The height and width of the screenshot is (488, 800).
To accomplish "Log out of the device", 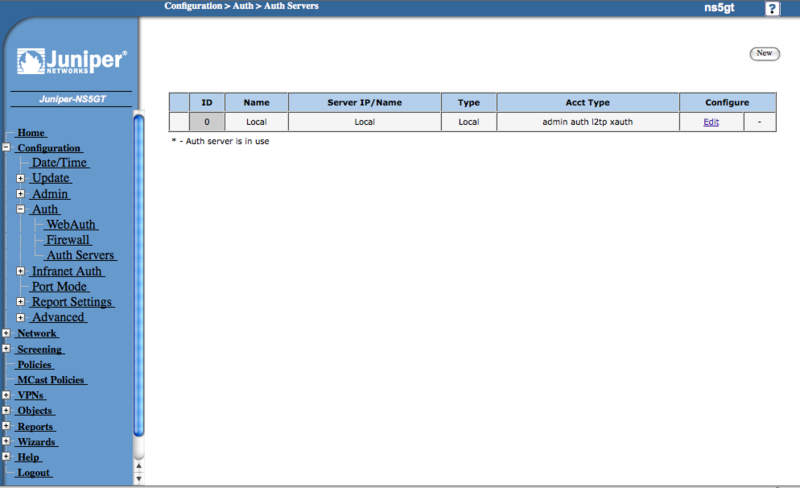I will pos(33,473).
